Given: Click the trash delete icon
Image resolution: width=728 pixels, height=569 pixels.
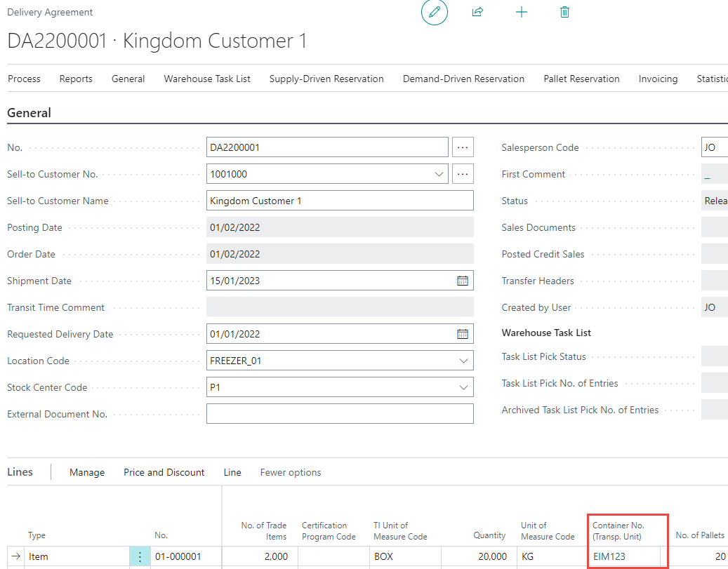Looking at the screenshot, I should click(564, 13).
